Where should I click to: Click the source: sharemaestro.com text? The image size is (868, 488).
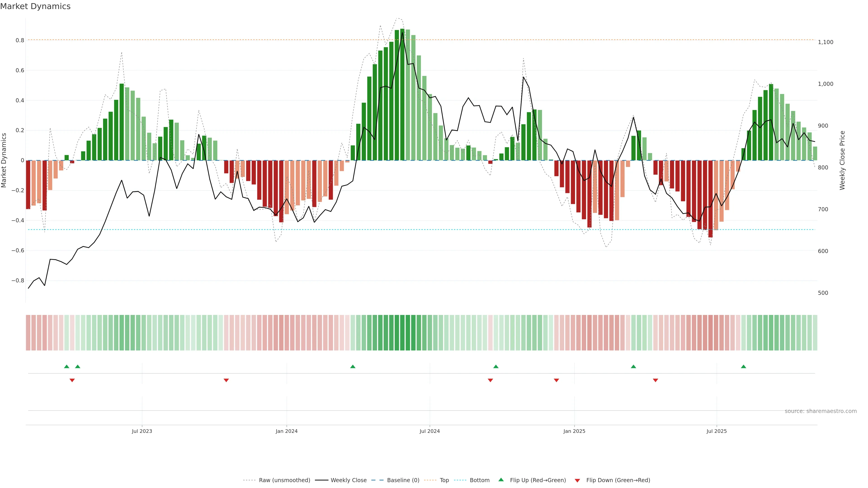[x=821, y=411]
